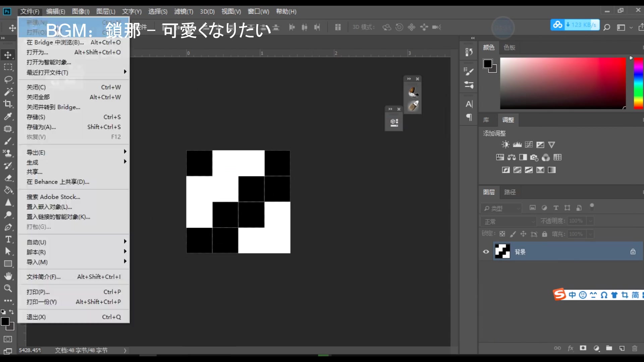Select the Rectangle shape tool
The image size is (644, 362).
click(x=8, y=264)
